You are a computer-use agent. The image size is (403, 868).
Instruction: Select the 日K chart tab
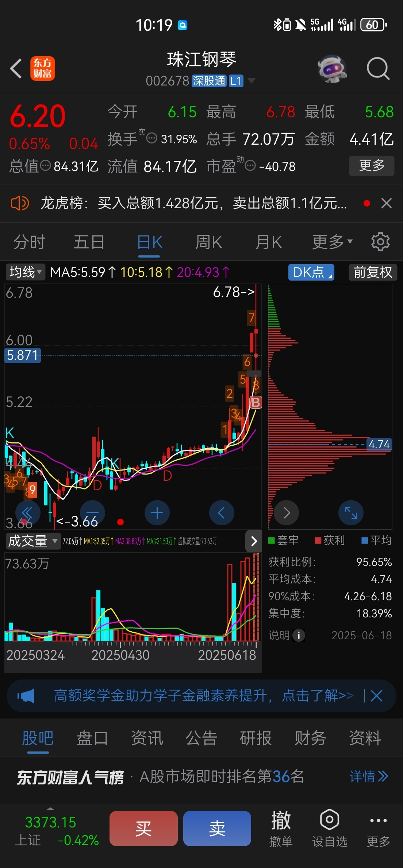pyautogui.click(x=149, y=242)
